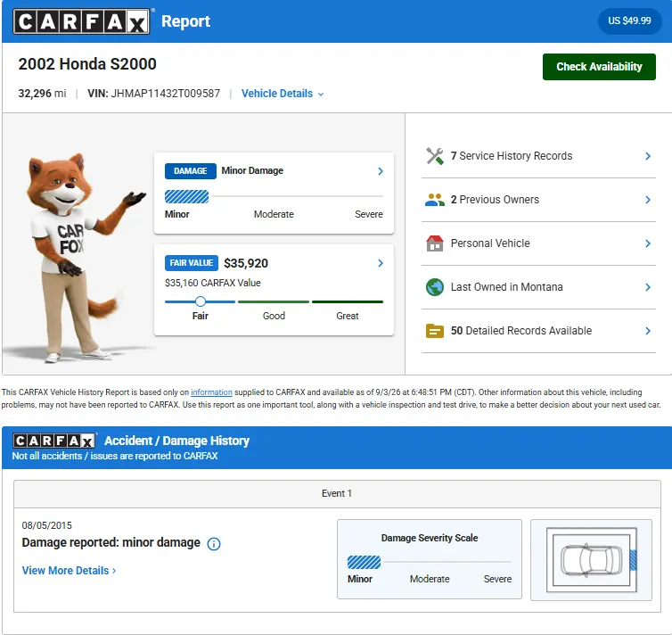Open the Fair Value card chevron
This screenshot has width=672, height=635.
tap(381, 263)
